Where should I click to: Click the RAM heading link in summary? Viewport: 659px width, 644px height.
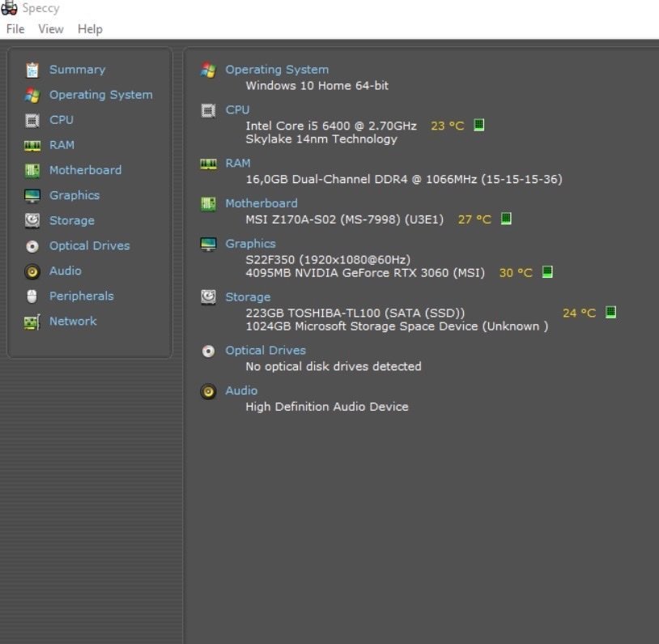pyautogui.click(x=238, y=163)
